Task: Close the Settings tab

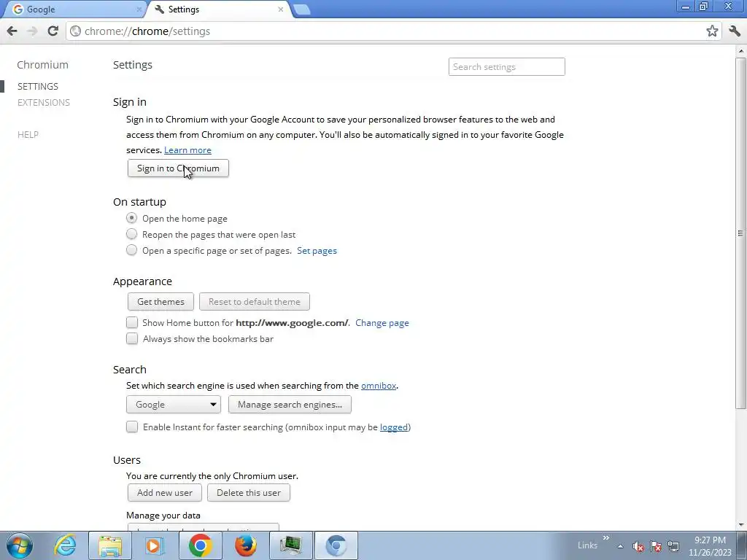Action: (x=281, y=9)
